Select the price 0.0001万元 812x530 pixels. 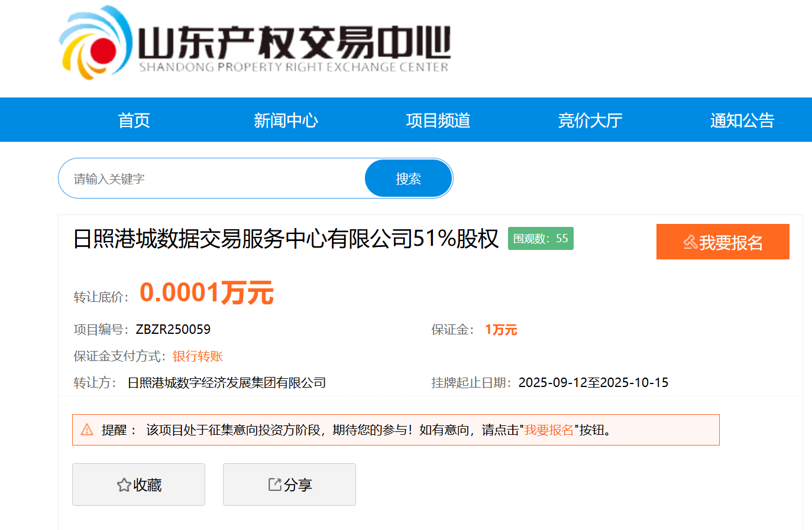(x=206, y=292)
